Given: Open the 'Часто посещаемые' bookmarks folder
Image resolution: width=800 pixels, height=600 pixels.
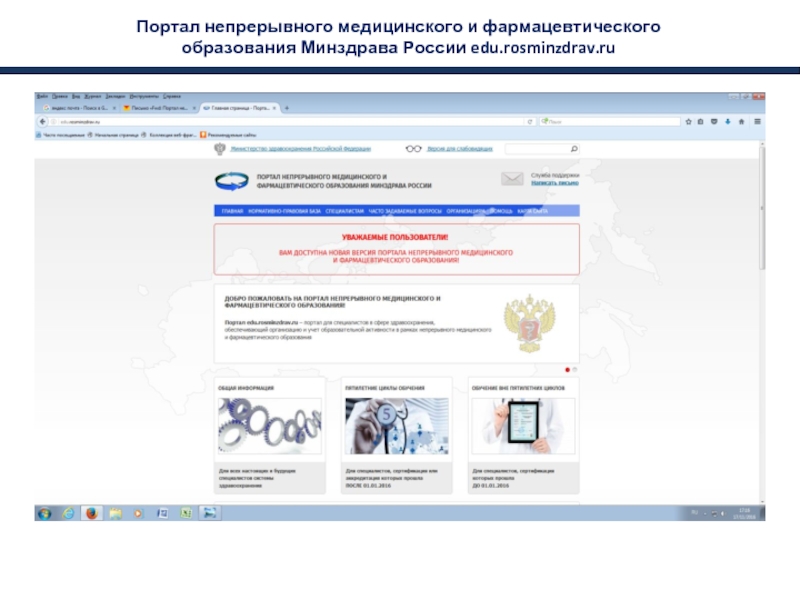Looking at the screenshot, I should (x=60, y=135).
